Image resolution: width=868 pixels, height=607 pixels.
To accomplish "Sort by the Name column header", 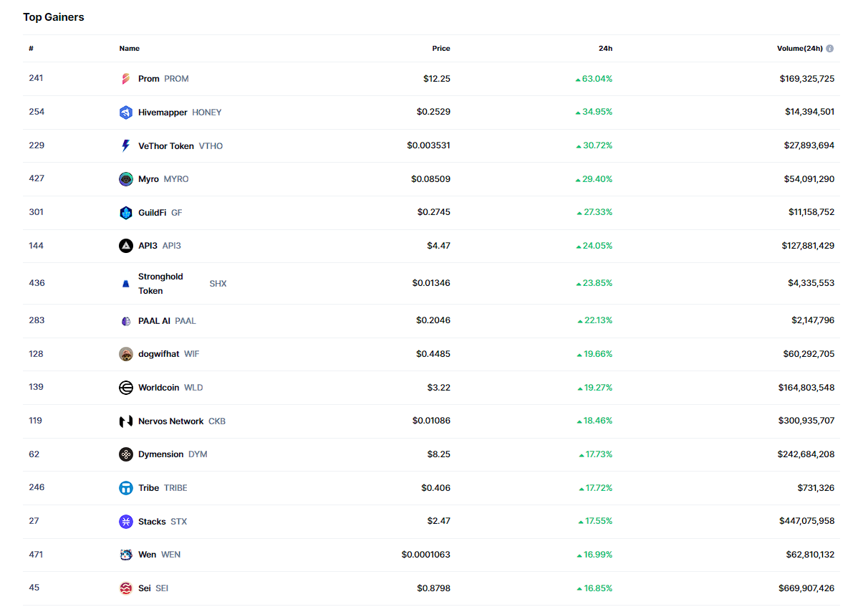I will 130,49.
